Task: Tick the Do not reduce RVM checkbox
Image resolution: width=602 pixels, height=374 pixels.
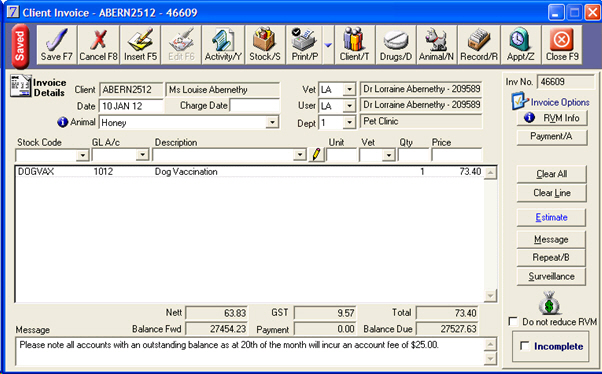Action: tap(513, 321)
